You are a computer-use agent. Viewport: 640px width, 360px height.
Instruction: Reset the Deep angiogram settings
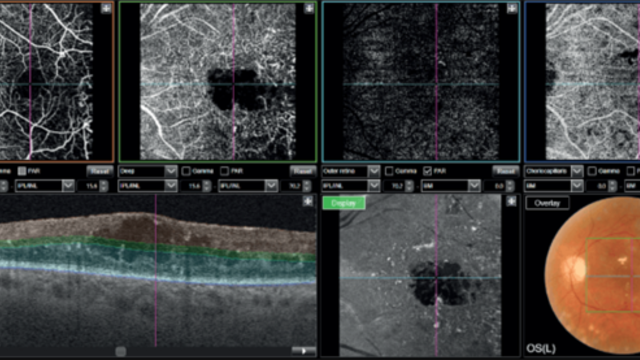302,171
